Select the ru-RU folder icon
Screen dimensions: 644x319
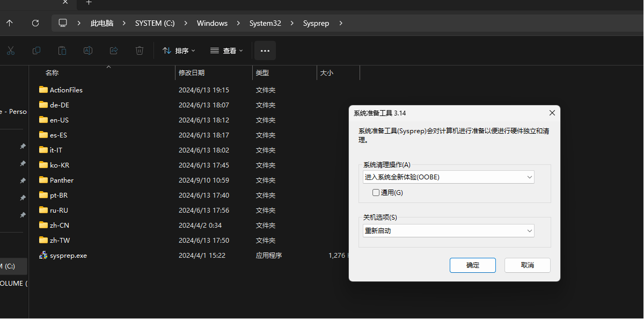(43, 210)
